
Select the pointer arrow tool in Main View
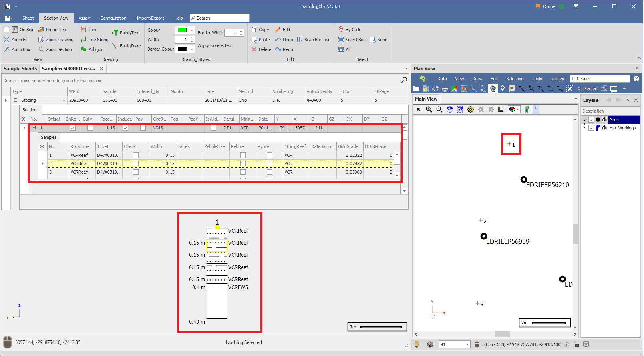point(419,109)
